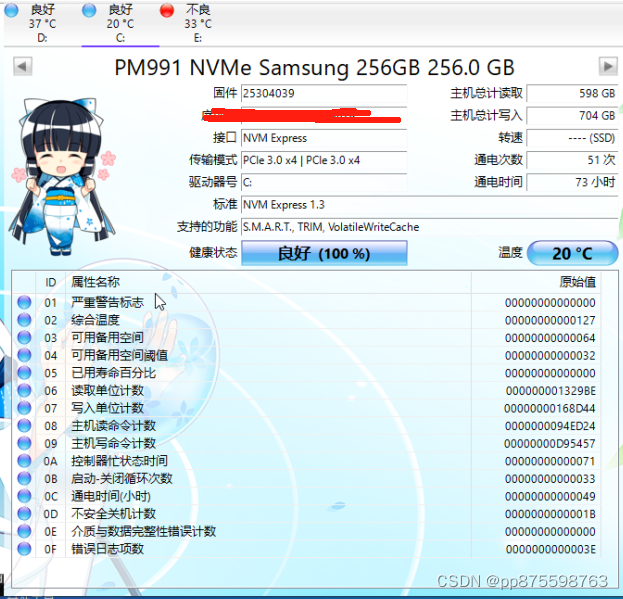Click the red status orb for drive E:
623x599 pixels.
tap(167, 10)
